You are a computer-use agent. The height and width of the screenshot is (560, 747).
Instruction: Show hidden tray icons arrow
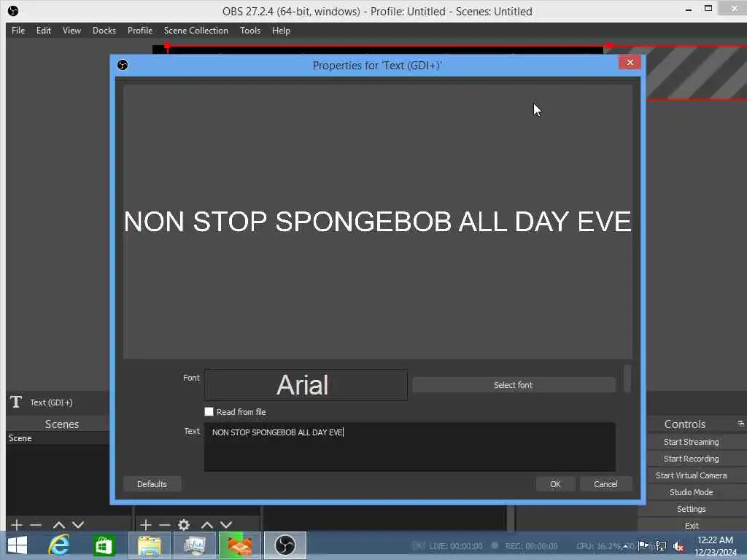627,546
